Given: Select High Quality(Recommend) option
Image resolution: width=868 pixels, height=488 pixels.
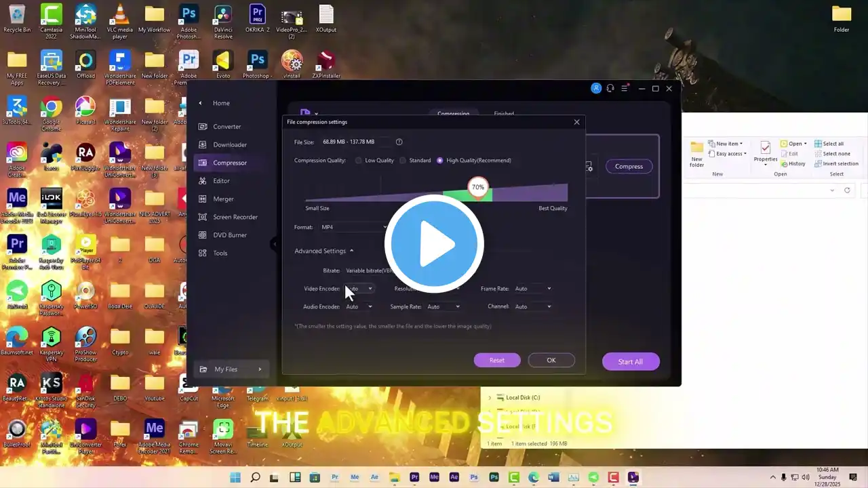Looking at the screenshot, I should [474, 161].
